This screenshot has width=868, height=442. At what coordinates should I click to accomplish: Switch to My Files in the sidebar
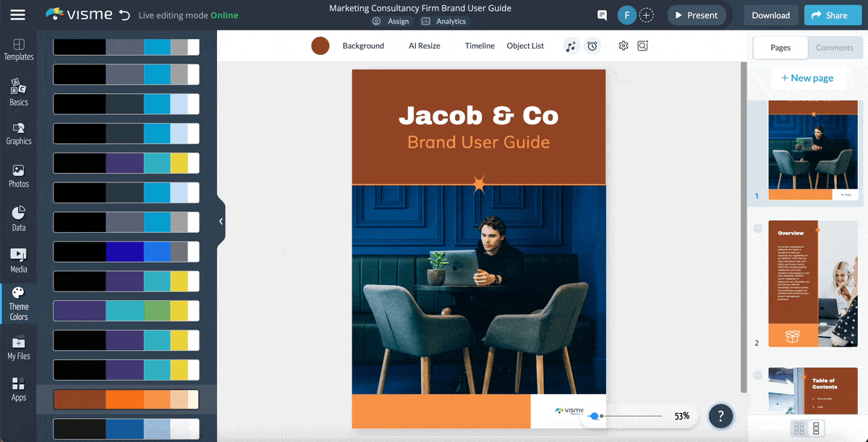pos(19,347)
